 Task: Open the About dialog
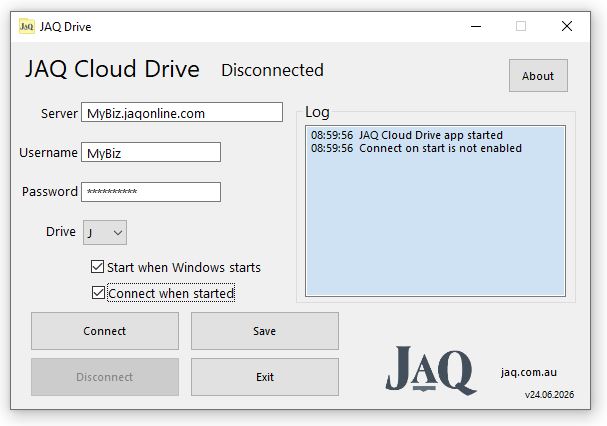pyautogui.click(x=538, y=76)
